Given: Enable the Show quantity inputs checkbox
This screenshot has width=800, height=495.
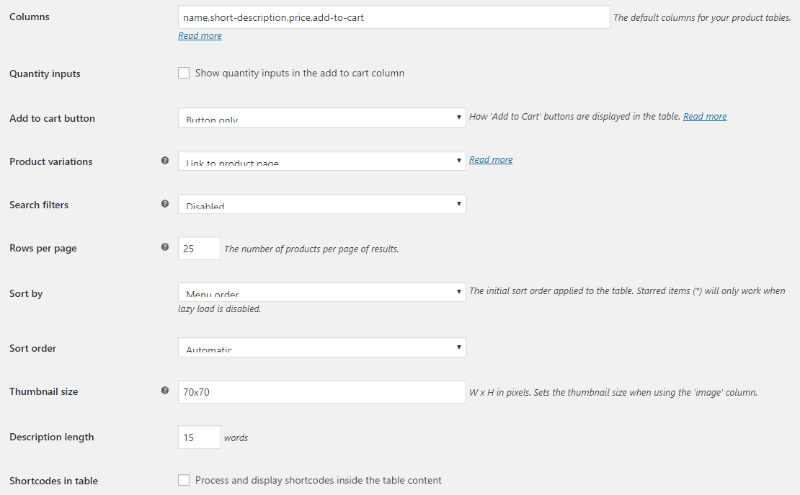Looking at the screenshot, I should point(184,73).
